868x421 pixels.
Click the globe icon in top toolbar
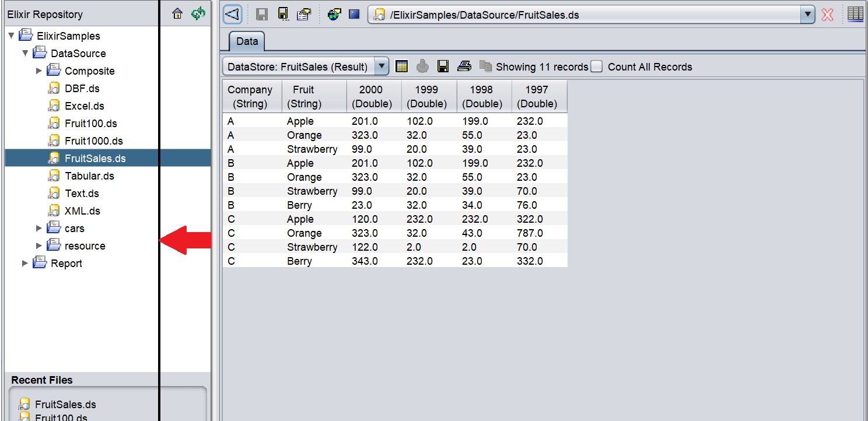tap(334, 15)
